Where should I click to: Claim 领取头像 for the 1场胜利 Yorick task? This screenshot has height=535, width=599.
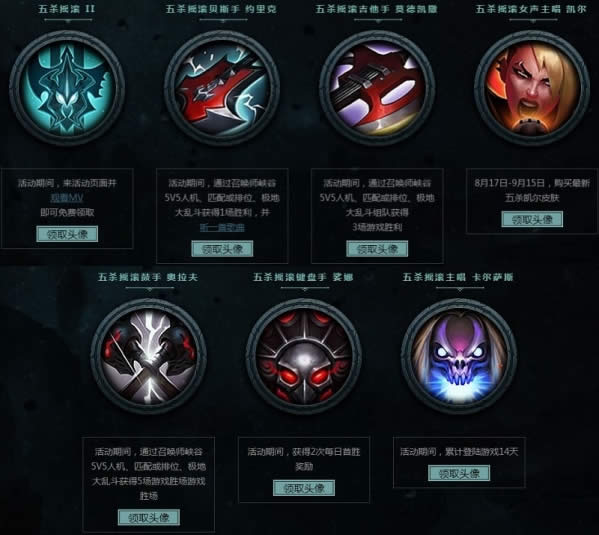coord(222,249)
